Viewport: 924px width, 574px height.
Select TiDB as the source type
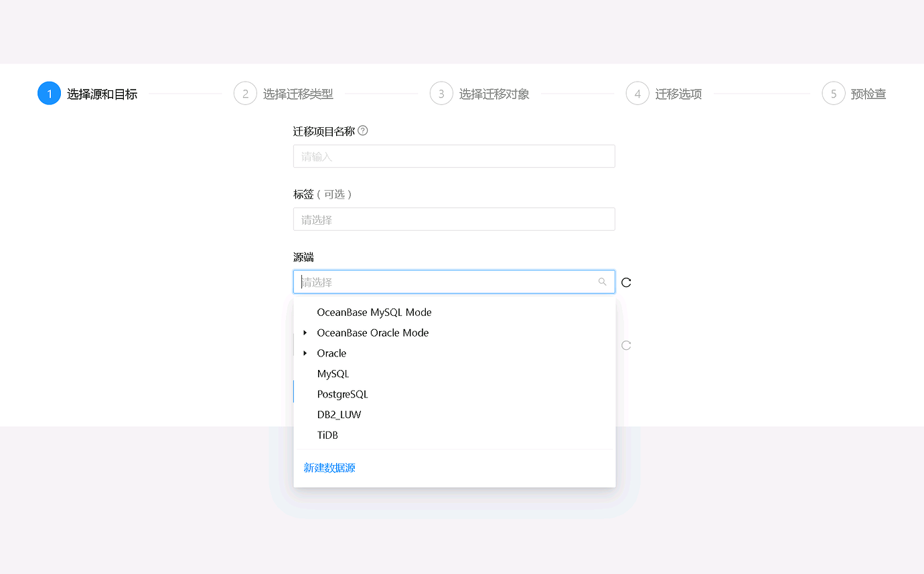pyautogui.click(x=327, y=435)
